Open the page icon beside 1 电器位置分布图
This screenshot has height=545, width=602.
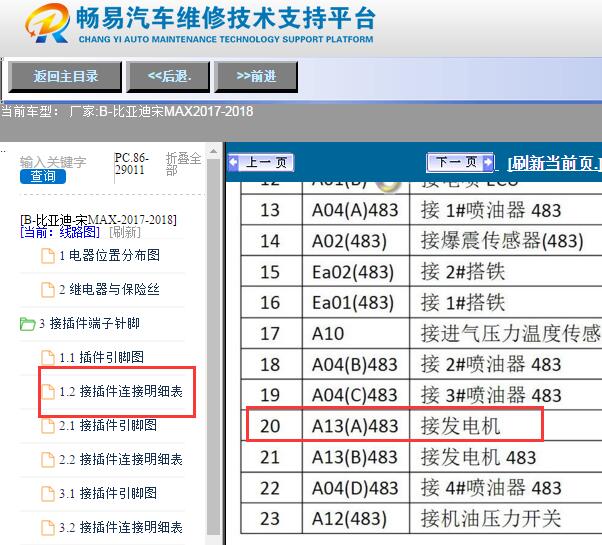(48, 256)
